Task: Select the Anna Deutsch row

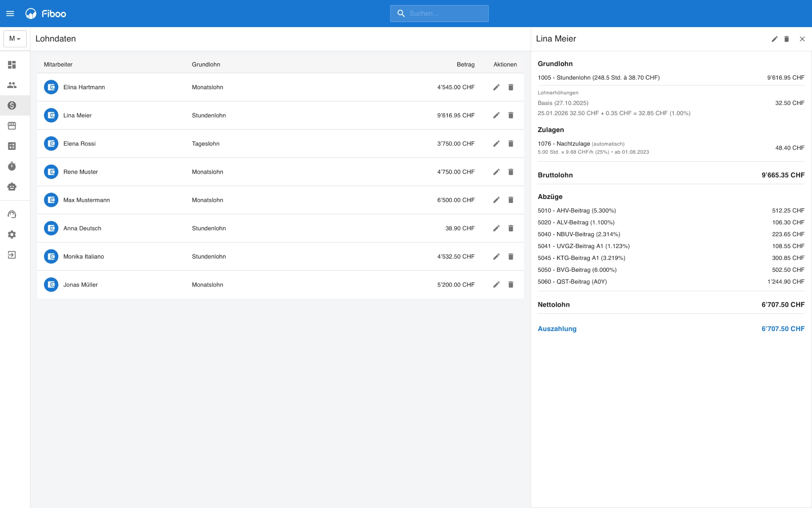Action: (254, 228)
